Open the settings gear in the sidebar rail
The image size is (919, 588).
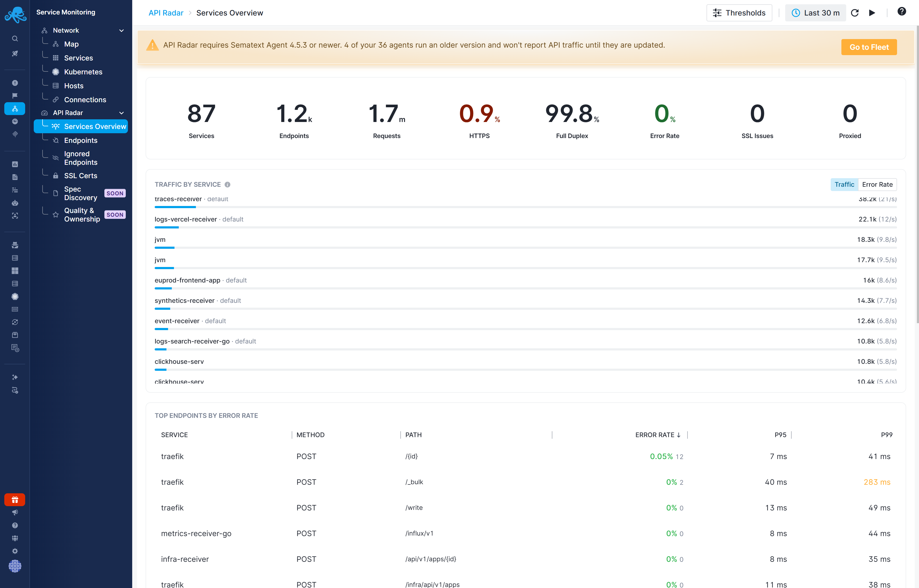pos(15,551)
